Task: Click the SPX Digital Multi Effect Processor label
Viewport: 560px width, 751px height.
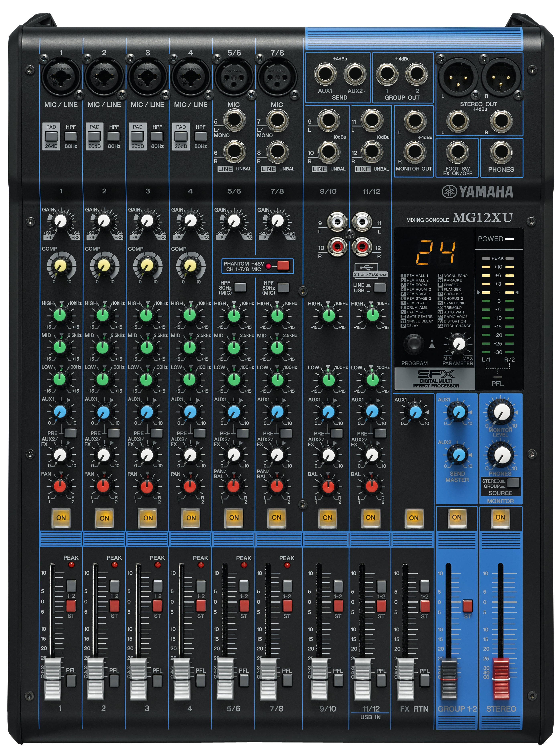Action: [x=436, y=379]
